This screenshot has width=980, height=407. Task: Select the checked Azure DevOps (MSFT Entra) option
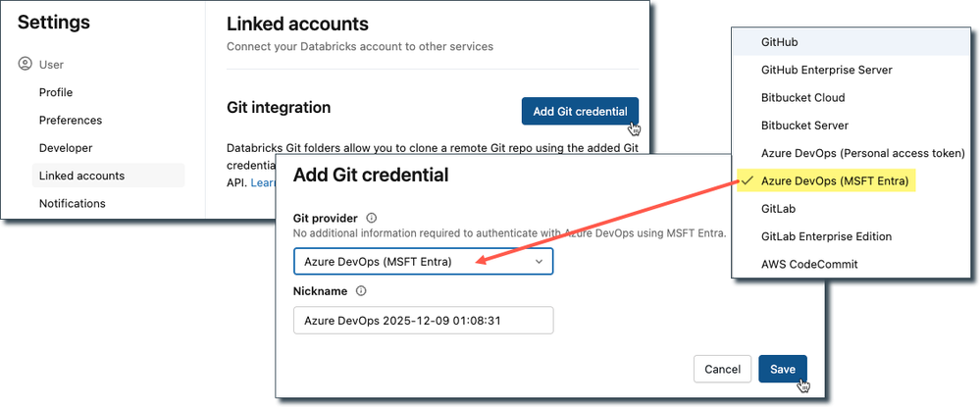(836, 181)
